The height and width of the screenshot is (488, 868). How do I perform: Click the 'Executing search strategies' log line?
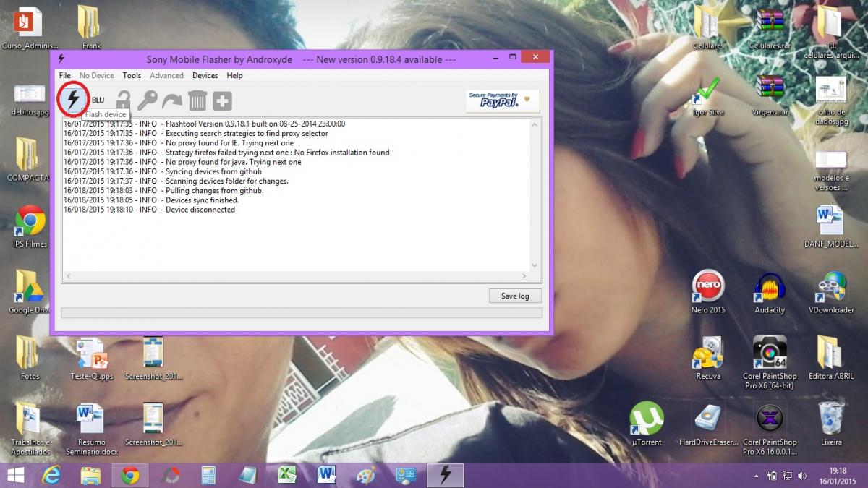196,134
